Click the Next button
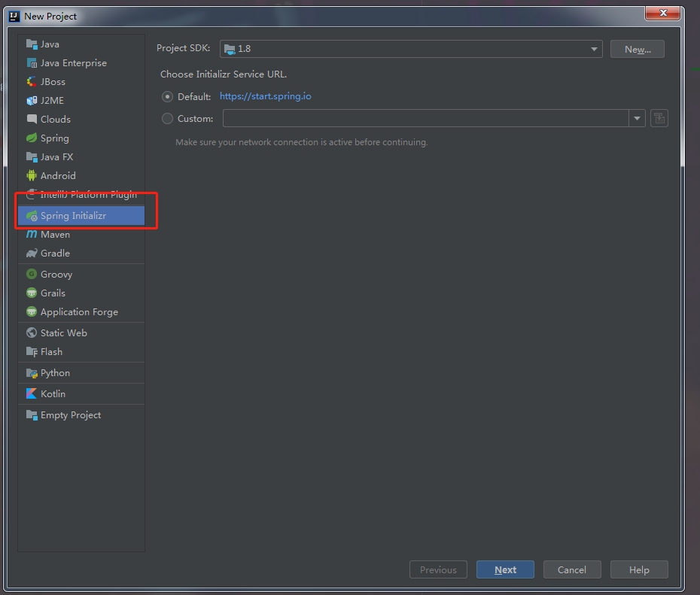The width and height of the screenshot is (700, 595). coord(505,569)
